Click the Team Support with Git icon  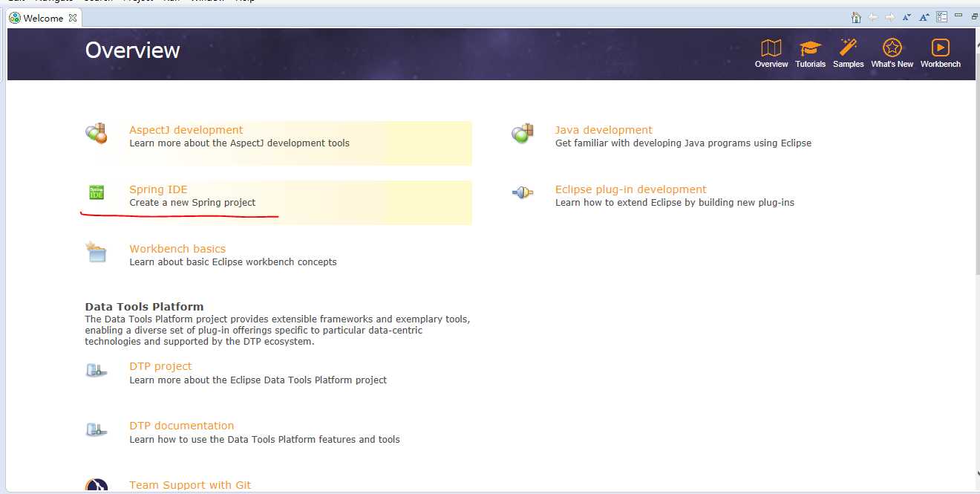point(97,486)
